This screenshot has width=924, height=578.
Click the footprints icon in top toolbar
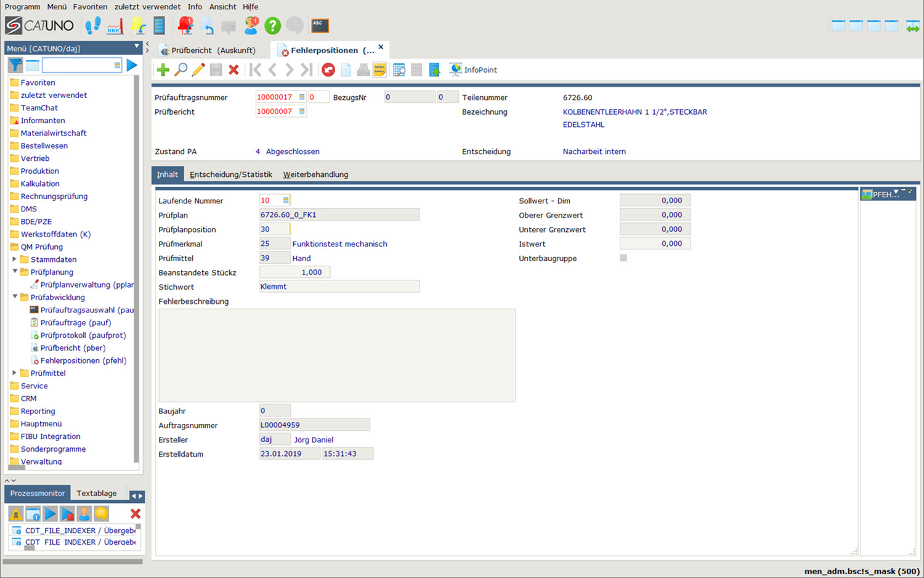(x=93, y=26)
